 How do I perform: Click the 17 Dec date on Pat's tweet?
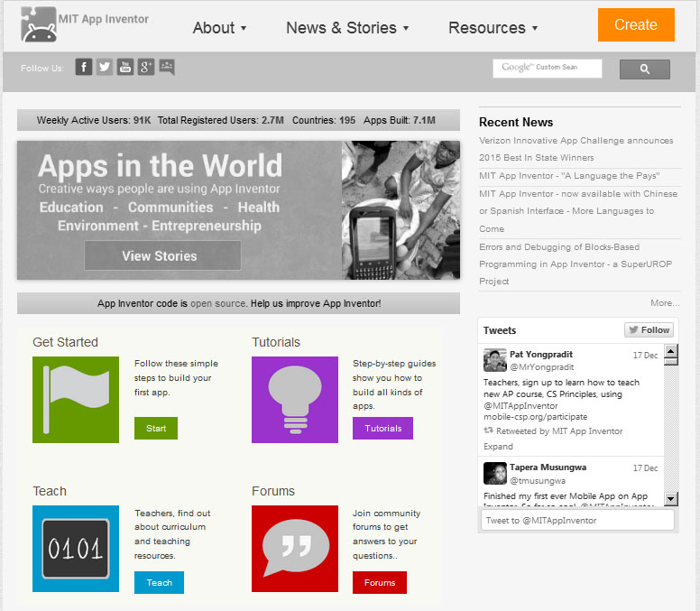point(645,355)
